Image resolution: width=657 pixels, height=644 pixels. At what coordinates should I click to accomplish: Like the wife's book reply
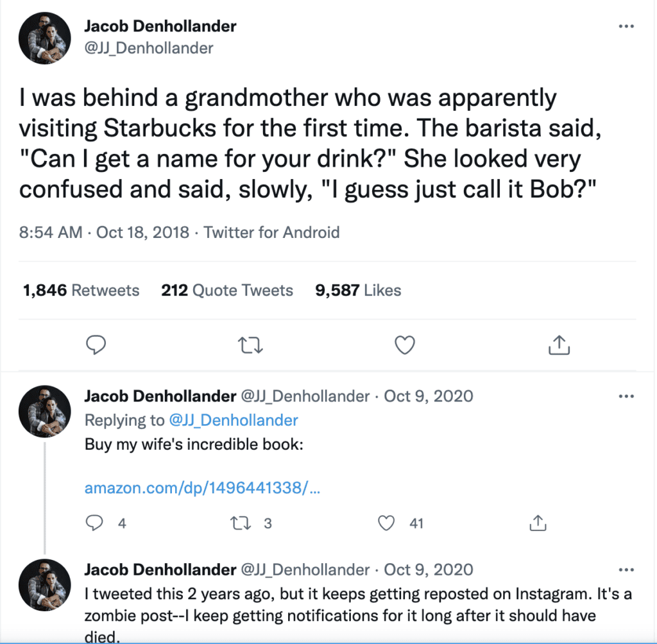coord(386,523)
